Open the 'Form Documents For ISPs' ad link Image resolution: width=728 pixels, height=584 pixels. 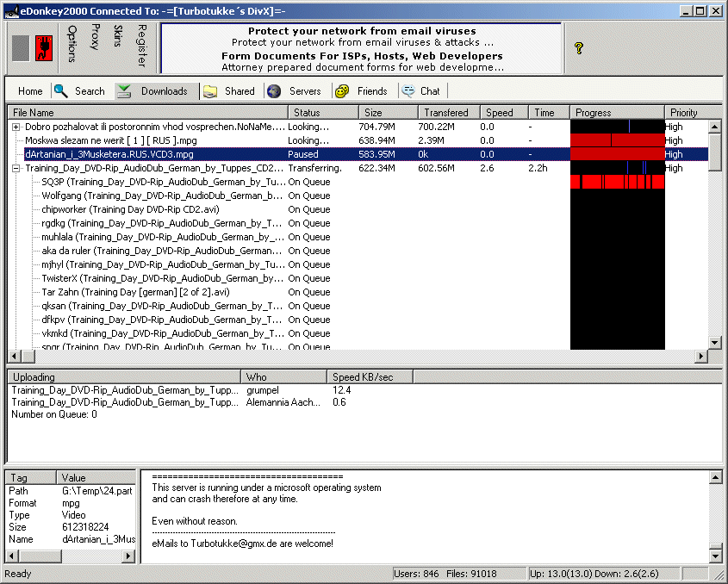(362, 56)
